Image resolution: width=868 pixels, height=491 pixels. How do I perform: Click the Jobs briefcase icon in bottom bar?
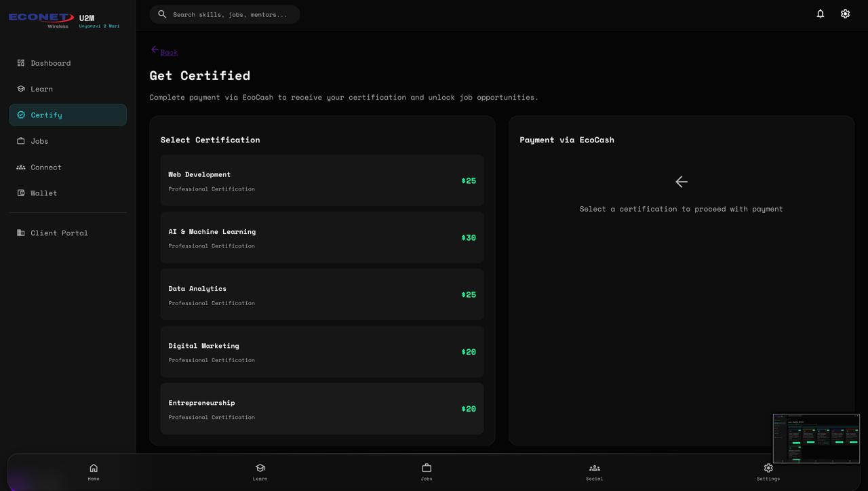tap(427, 468)
